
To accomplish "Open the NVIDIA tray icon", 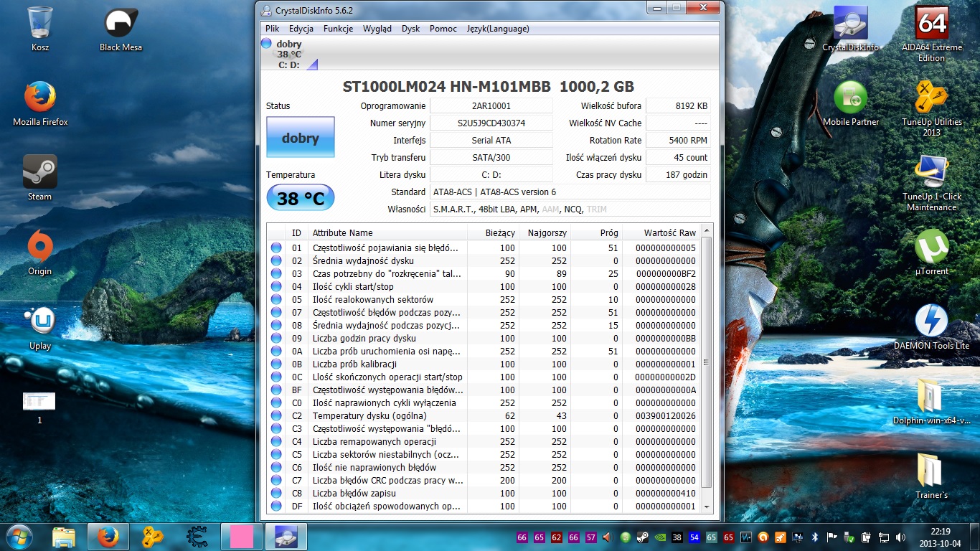I will [x=659, y=537].
